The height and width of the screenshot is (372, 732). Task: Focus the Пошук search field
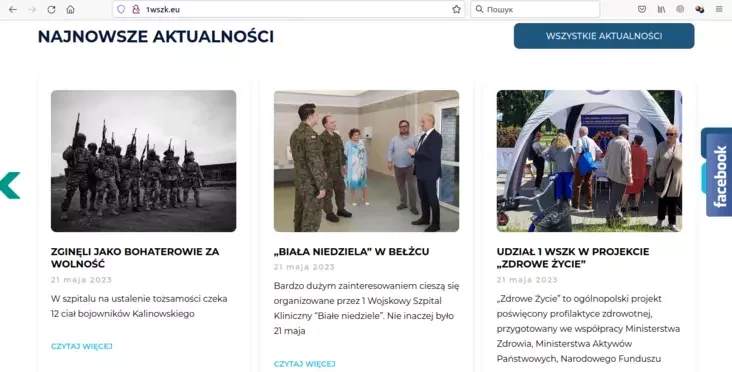(535, 9)
